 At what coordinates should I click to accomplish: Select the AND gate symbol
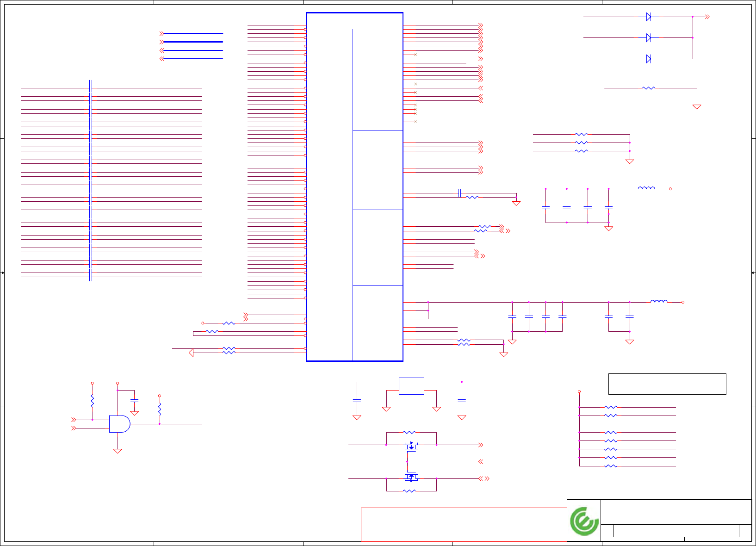point(119,424)
